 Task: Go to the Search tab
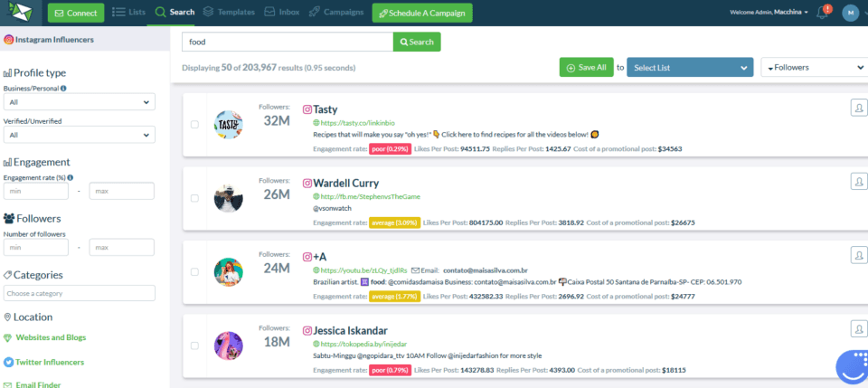(x=175, y=12)
